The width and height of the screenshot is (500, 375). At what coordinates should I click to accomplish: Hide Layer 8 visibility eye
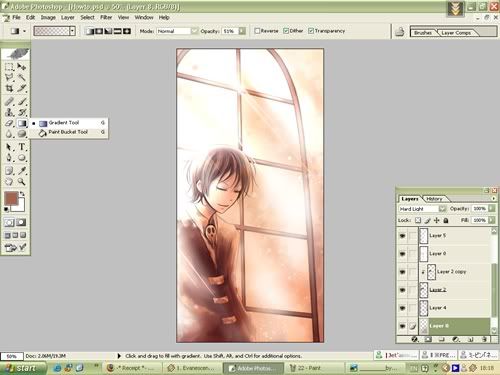[402, 326]
